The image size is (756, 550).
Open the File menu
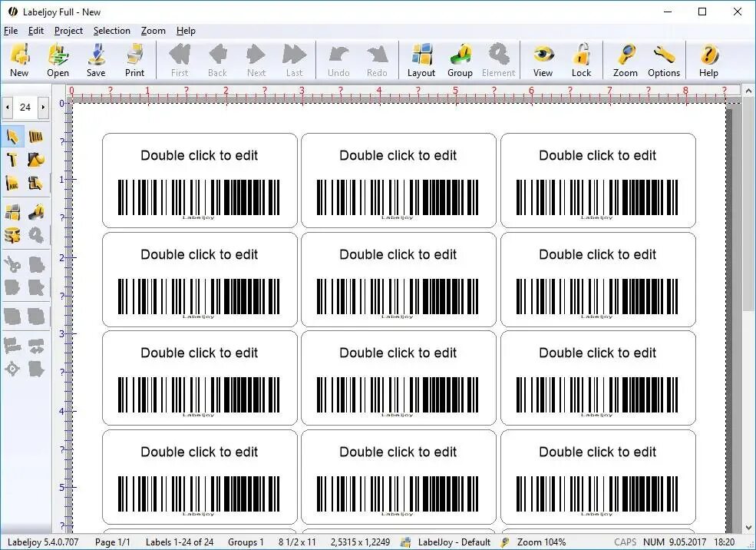click(x=11, y=31)
